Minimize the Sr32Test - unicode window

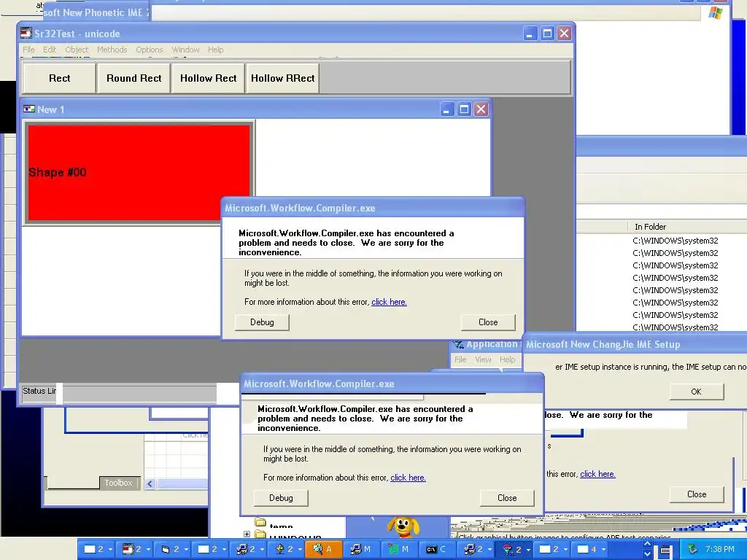pyautogui.click(x=530, y=34)
